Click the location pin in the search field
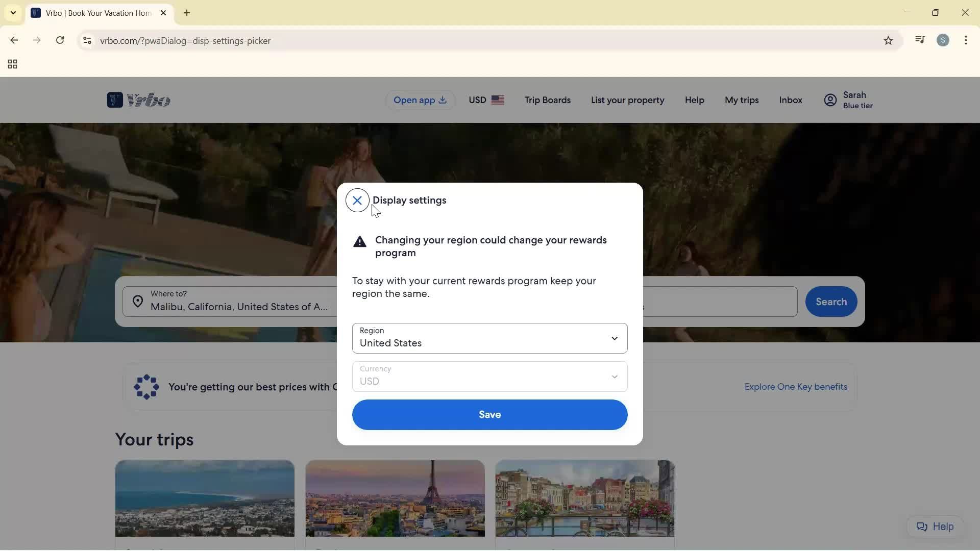This screenshot has width=980, height=551. coord(138,301)
